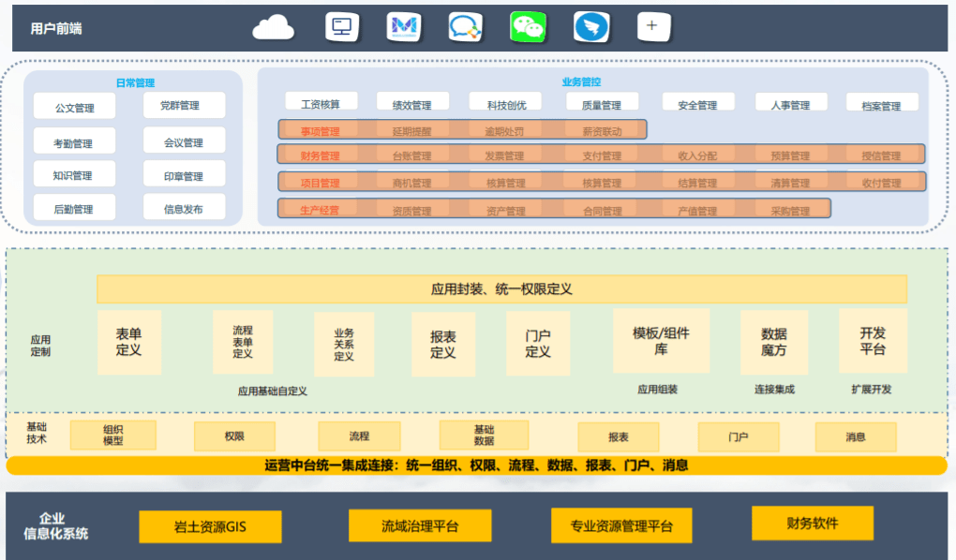Click the computer monitor icon
The width and height of the screenshot is (956, 560).
(342, 27)
